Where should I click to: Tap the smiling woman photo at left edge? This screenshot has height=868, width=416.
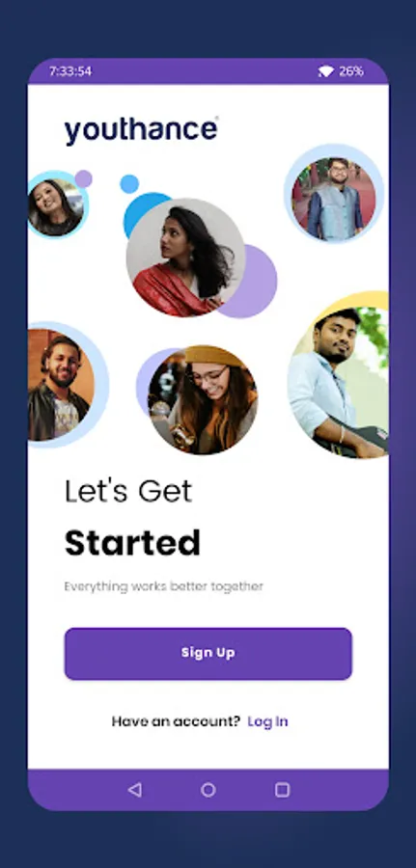click(x=55, y=207)
